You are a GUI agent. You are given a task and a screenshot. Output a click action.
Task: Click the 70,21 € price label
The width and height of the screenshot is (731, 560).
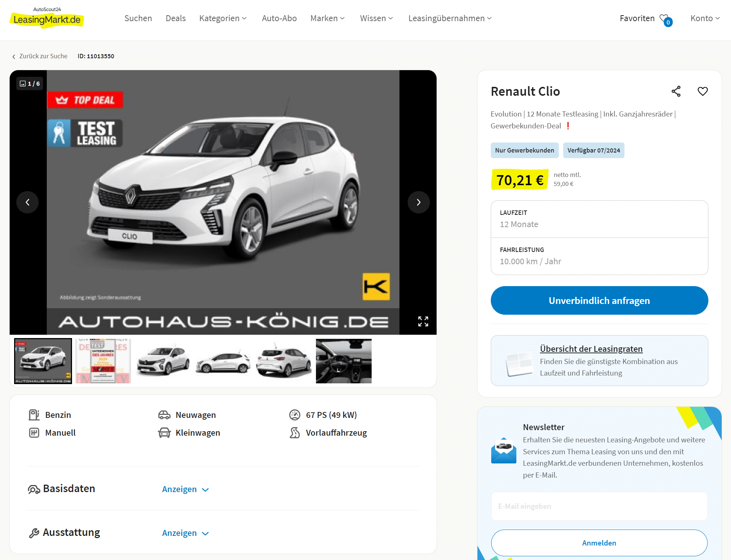(x=520, y=180)
